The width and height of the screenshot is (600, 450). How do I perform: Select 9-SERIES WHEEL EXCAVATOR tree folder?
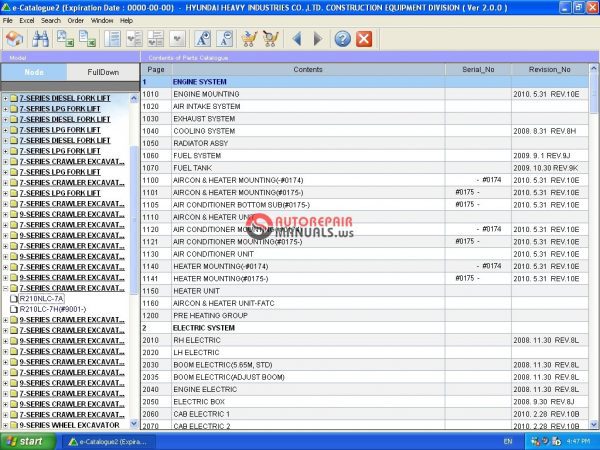pyautogui.click(x=69, y=425)
